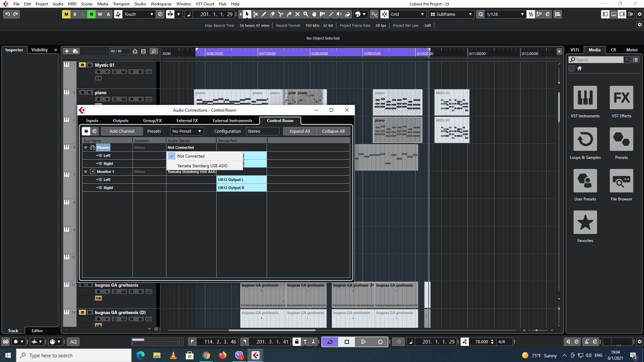Open Loops & Samples browser
Image resolution: width=644 pixels, height=362 pixels.
tap(585, 139)
